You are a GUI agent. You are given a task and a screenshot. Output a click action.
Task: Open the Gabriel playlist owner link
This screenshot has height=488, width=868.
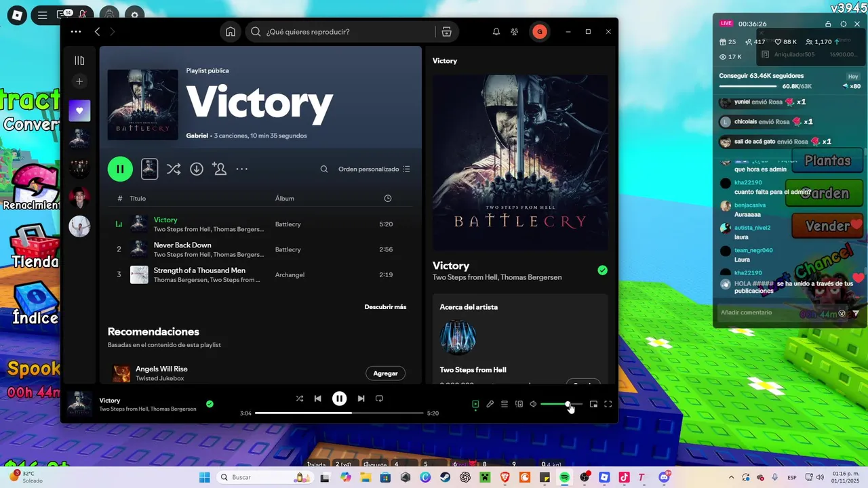point(197,136)
